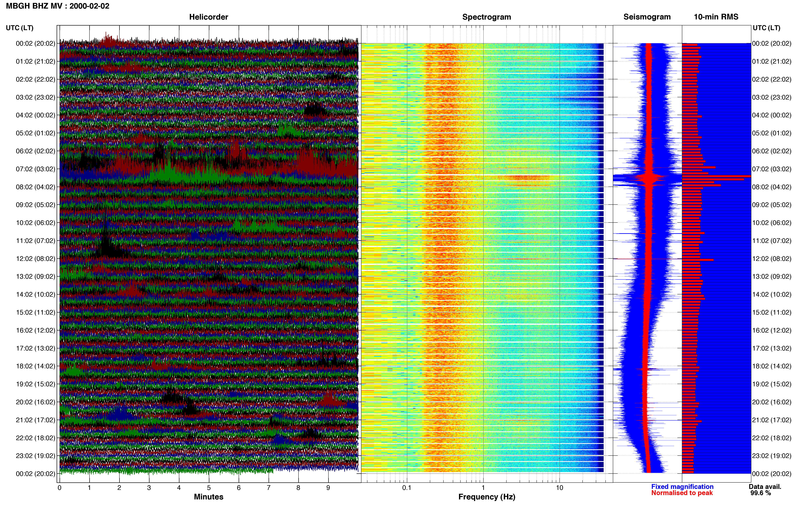The image size is (812, 508).
Task: Select the '10-min RMS' panel heading
Action: pos(716,17)
